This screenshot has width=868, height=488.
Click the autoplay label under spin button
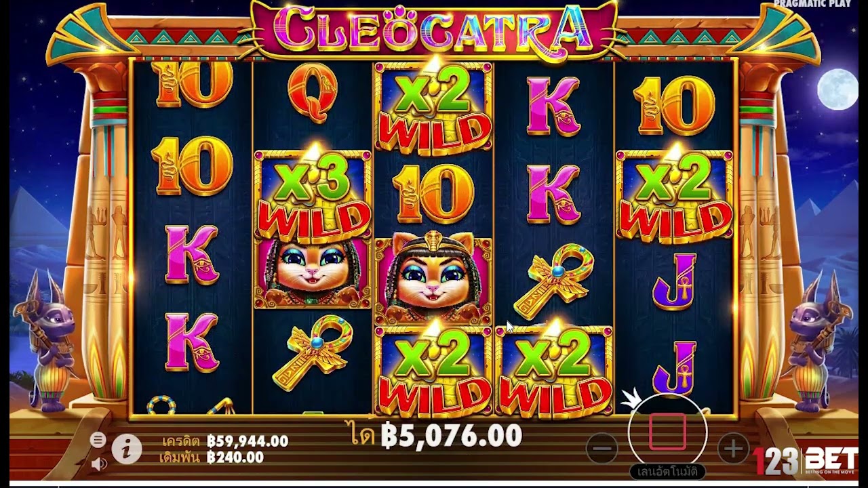coord(668,471)
